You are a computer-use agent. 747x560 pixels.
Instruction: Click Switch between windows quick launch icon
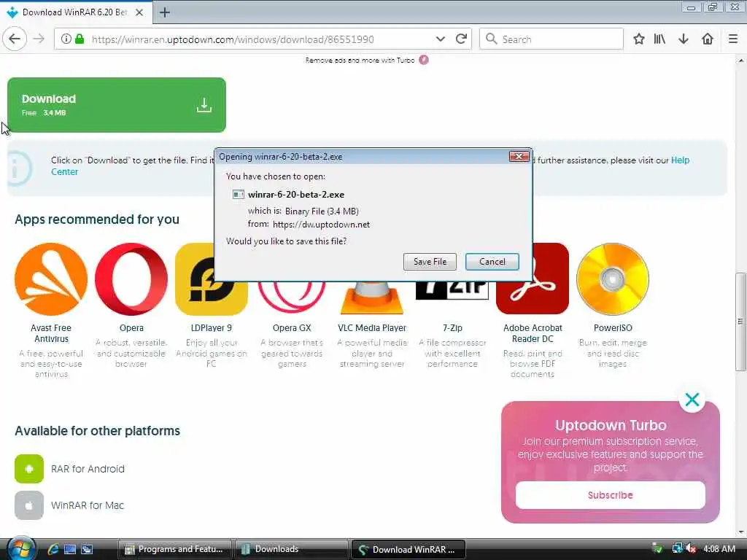(x=87, y=549)
